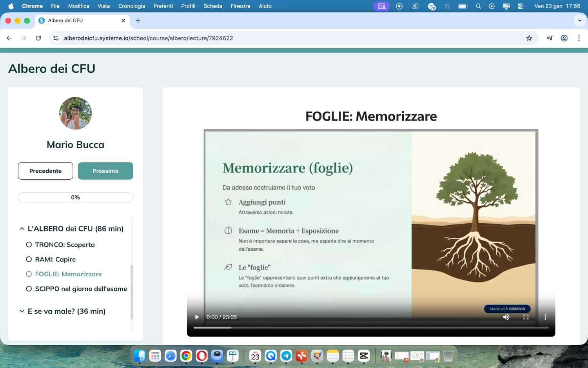Screen dimensions: 588x368
Task: Open the Finestra menu
Action: (x=240, y=6)
